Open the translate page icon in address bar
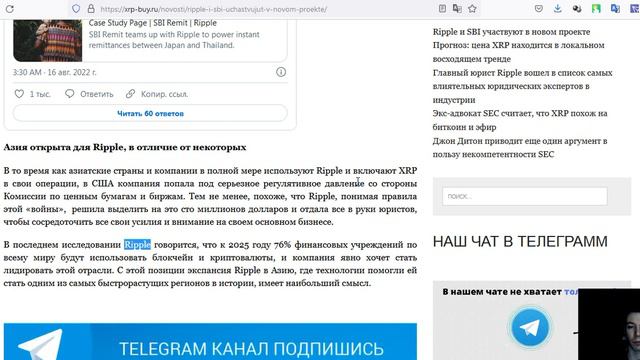Viewport: 640px width, 360px height. point(457,9)
